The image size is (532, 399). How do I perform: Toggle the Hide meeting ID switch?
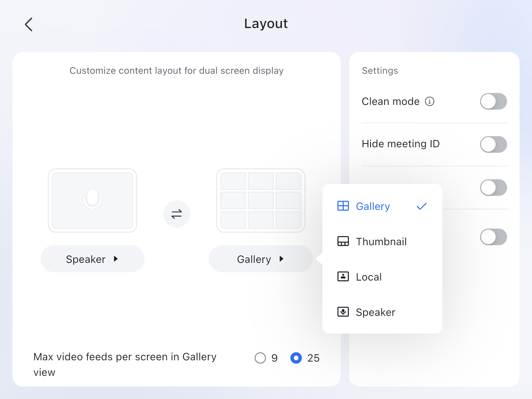[x=493, y=144]
